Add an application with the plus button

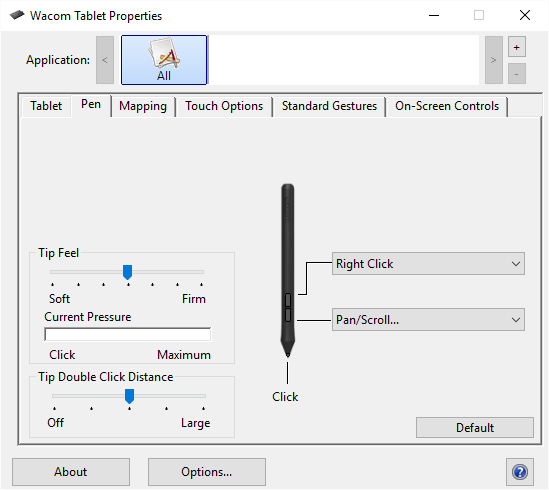[x=516, y=47]
